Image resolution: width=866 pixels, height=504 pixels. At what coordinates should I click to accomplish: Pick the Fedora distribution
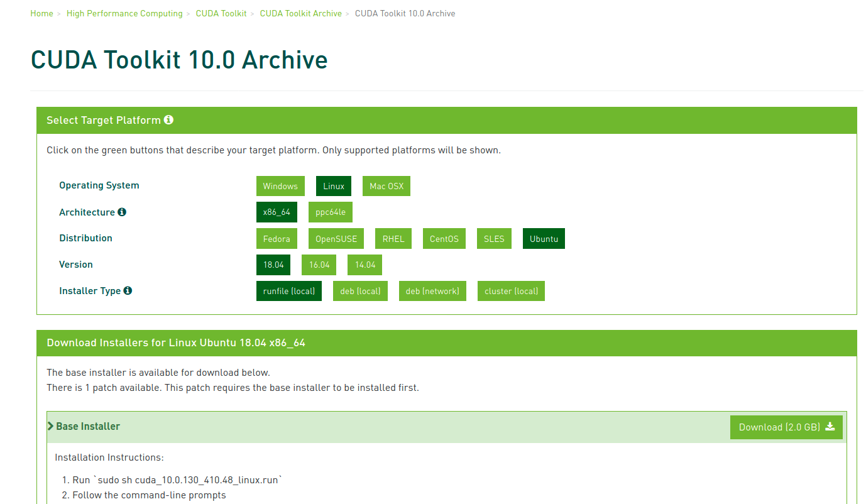click(x=277, y=239)
